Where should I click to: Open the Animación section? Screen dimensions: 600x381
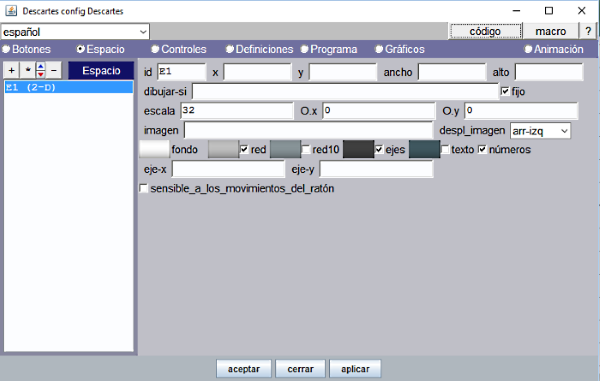pyautogui.click(x=554, y=49)
